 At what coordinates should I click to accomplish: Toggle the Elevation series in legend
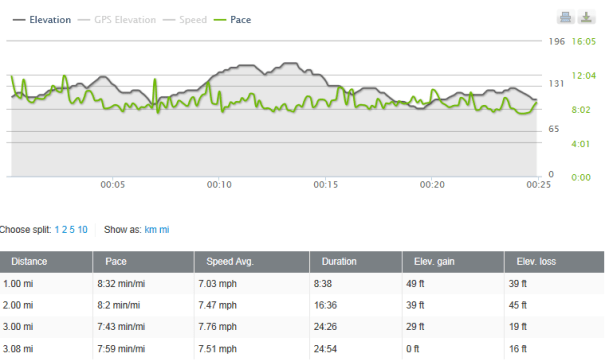point(42,20)
